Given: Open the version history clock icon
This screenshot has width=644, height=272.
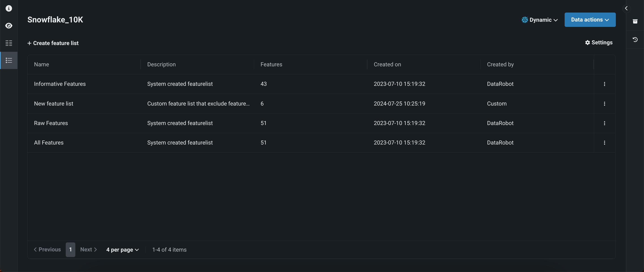Looking at the screenshot, I should point(635,40).
